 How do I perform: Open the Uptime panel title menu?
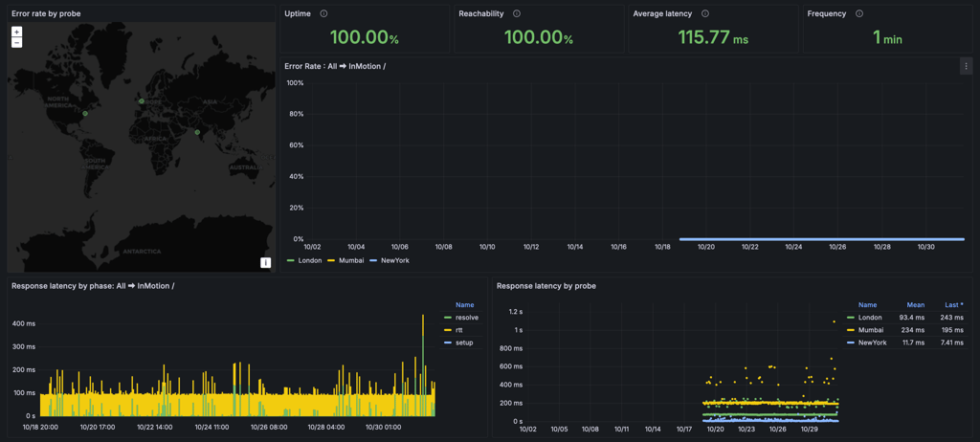pyautogui.click(x=300, y=13)
